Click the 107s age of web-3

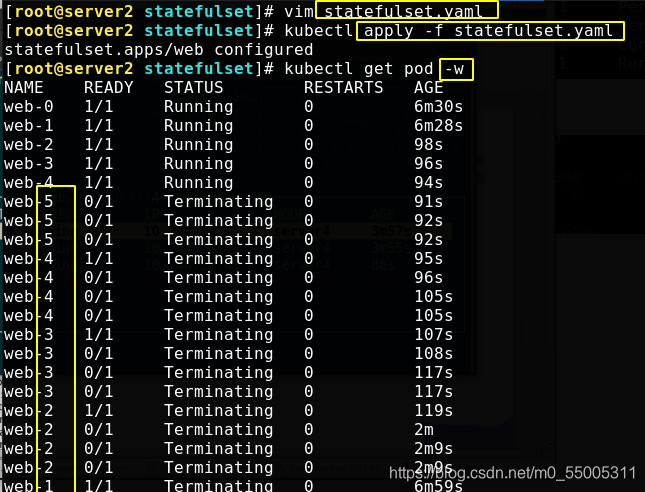[x=434, y=334]
